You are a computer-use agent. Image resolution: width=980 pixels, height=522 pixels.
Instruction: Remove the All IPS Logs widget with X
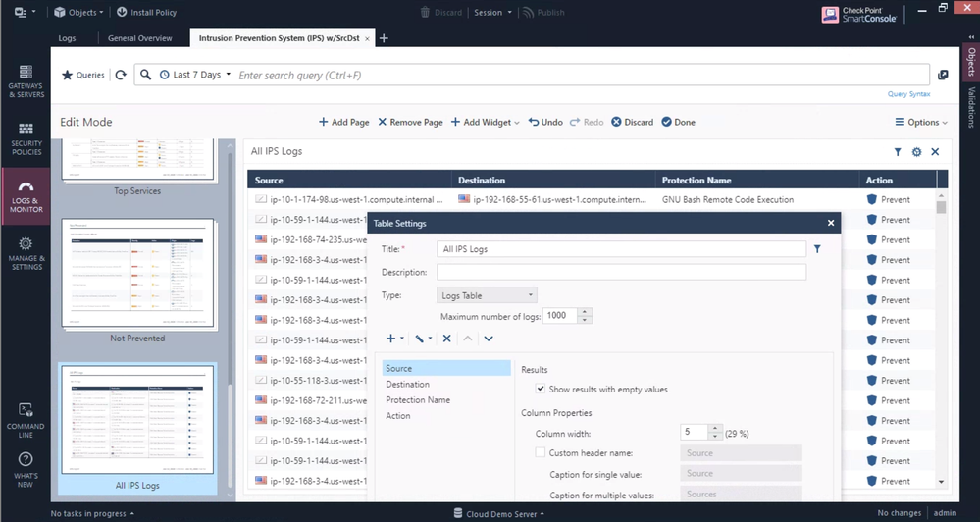(x=935, y=152)
